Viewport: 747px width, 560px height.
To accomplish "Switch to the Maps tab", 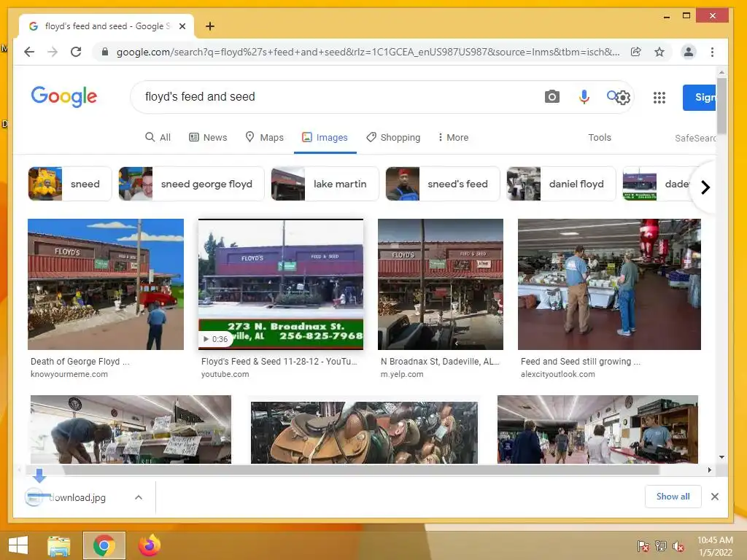I will point(264,138).
